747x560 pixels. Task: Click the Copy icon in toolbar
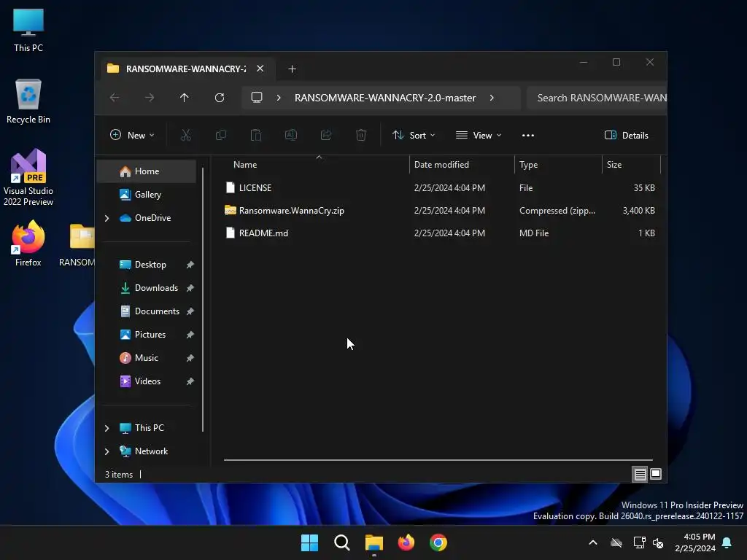(220, 135)
